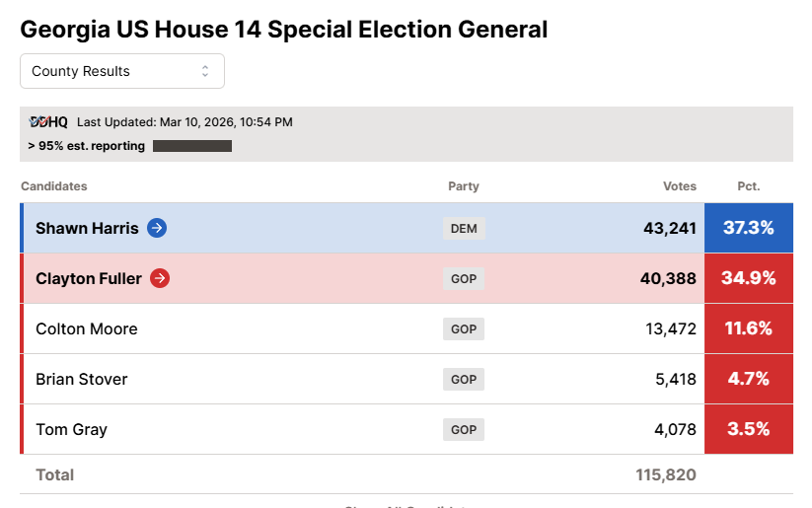The width and height of the screenshot is (812, 508).
Task: Click the DEM party badge
Action: click(464, 229)
